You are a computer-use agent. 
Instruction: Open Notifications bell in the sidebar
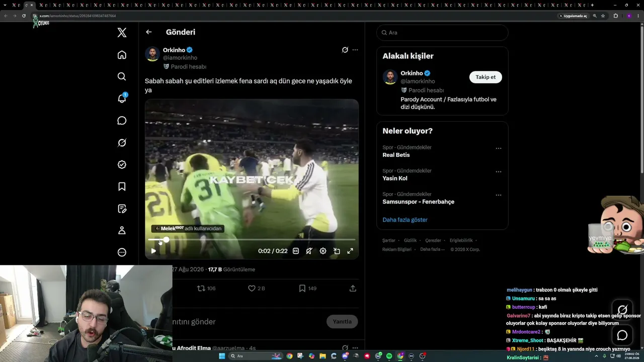pos(122,99)
